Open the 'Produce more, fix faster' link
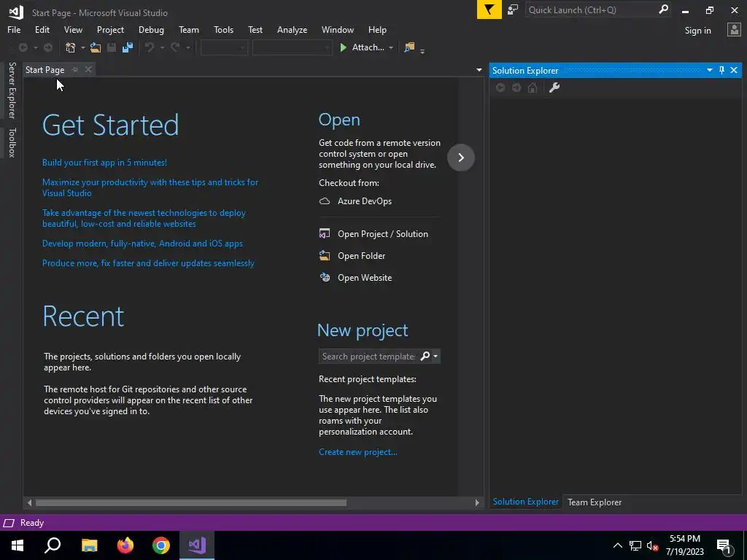Image resolution: width=747 pixels, height=560 pixels. [148, 262]
